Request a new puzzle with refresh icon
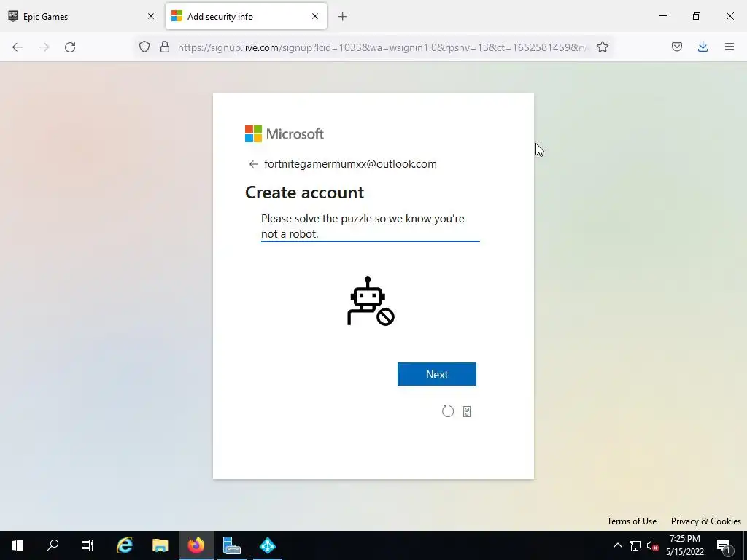 click(x=448, y=411)
